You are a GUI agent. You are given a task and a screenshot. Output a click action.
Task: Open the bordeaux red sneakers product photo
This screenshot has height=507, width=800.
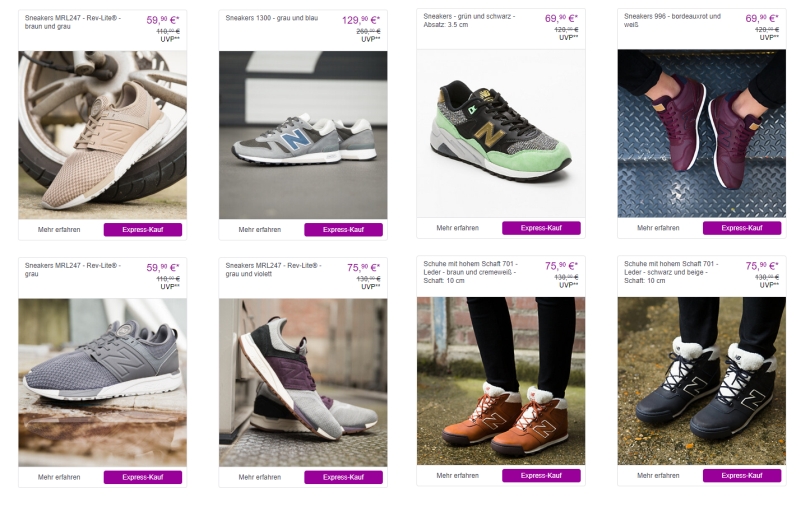point(701,133)
